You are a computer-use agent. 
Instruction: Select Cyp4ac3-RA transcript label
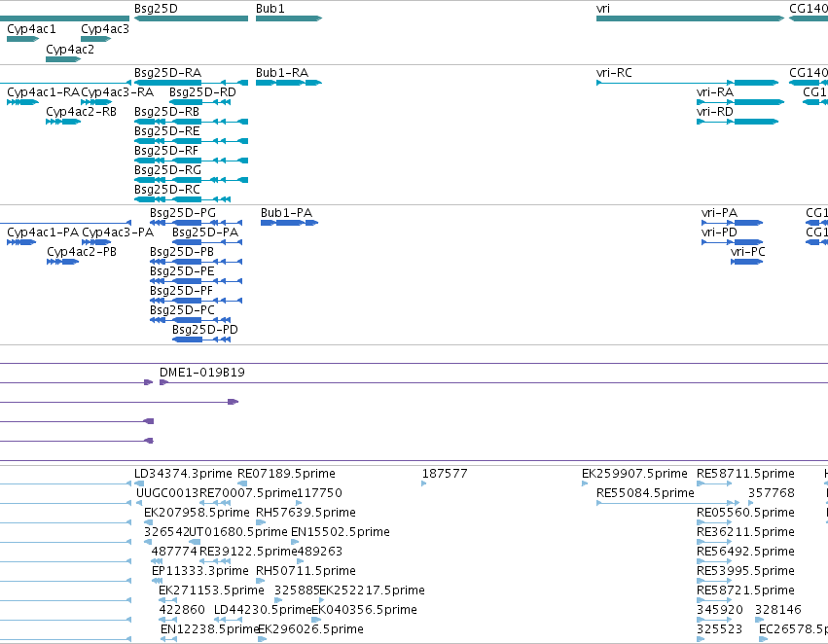(x=117, y=91)
